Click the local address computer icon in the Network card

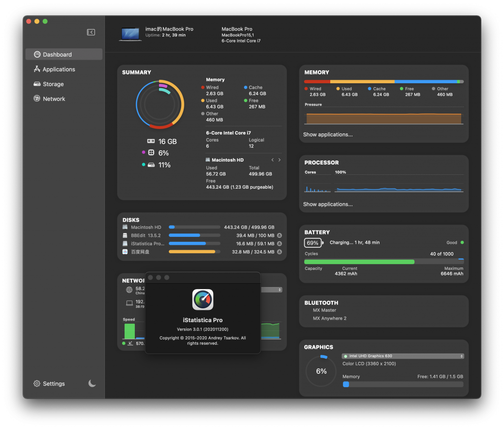point(129,303)
